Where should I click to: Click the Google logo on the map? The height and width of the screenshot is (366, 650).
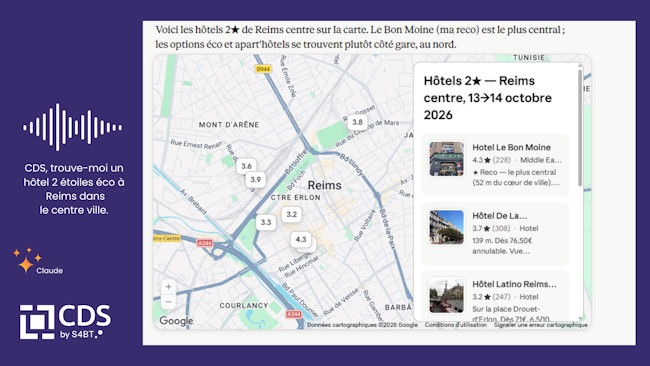pyautogui.click(x=176, y=320)
